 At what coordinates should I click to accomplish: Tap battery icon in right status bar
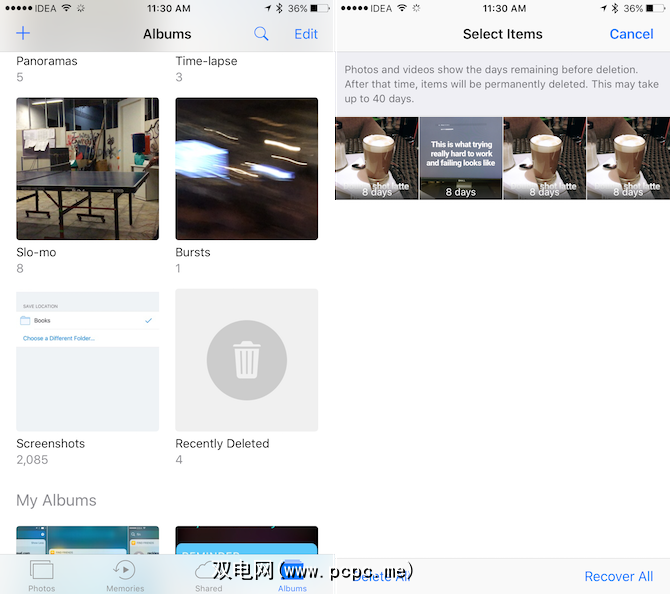655,8
